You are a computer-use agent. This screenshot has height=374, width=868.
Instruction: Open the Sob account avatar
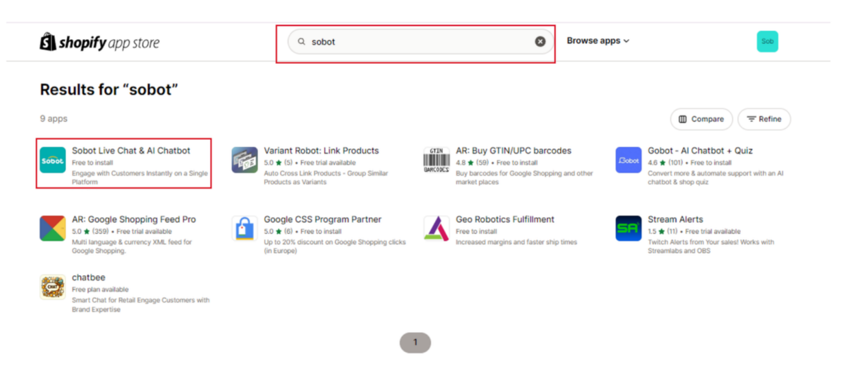767,42
